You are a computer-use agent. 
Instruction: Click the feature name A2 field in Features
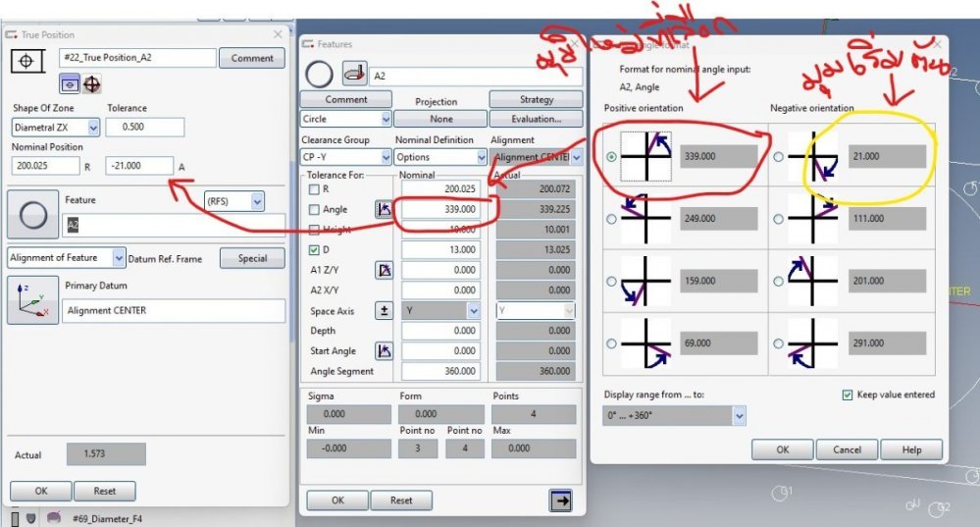pos(476,76)
